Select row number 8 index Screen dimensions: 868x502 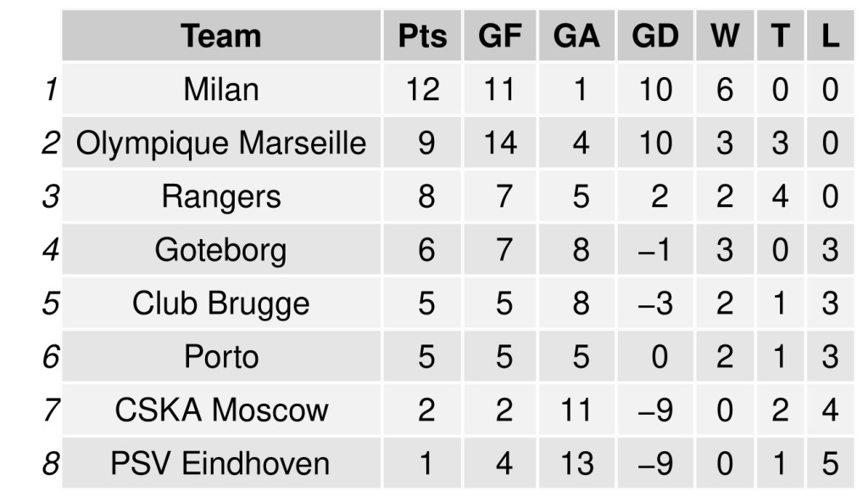(51, 464)
